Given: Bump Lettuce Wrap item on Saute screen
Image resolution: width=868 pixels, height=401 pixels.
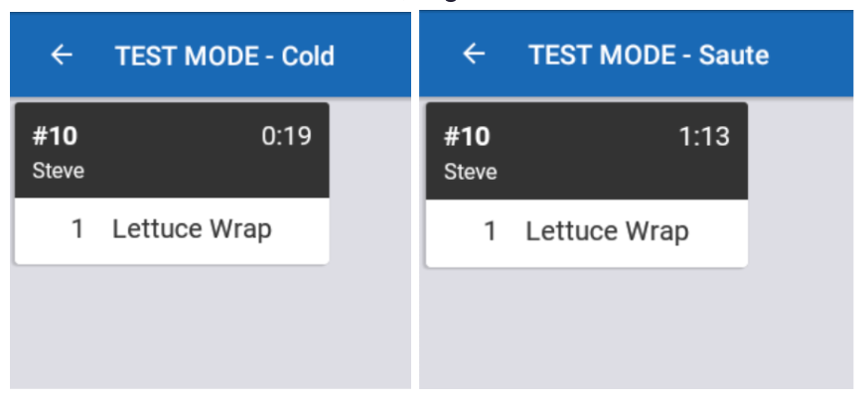Looking at the screenshot, I should point(607,231).
